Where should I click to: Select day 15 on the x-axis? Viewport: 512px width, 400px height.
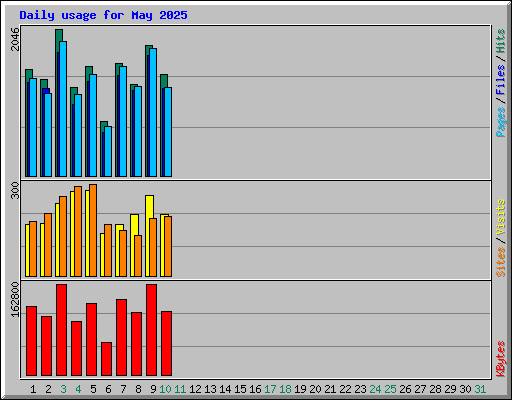240,389
